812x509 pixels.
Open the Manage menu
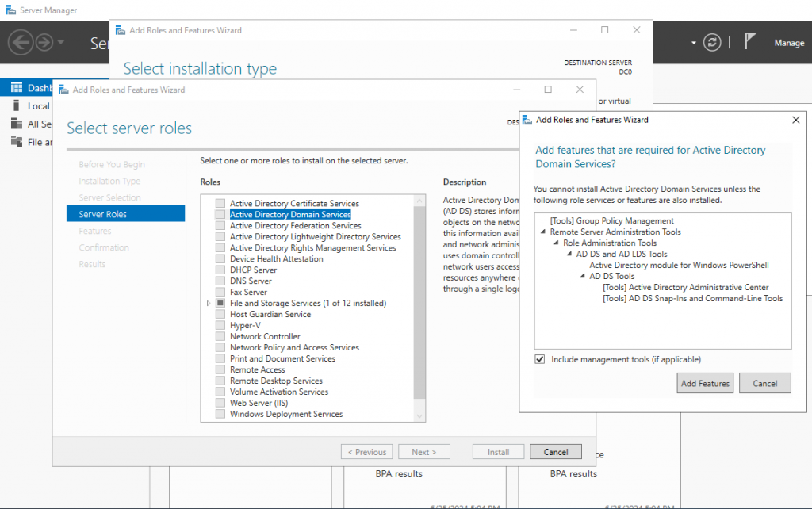[788, 43]
